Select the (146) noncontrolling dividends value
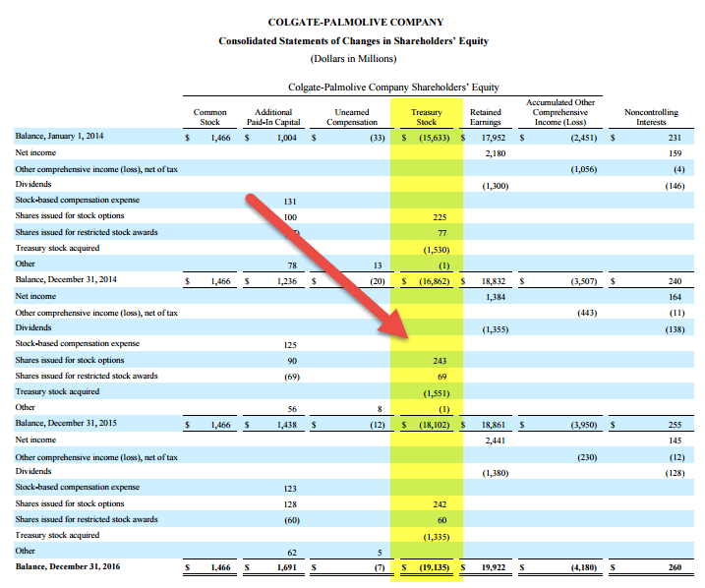The image size is (705, 588). [675, 186]
